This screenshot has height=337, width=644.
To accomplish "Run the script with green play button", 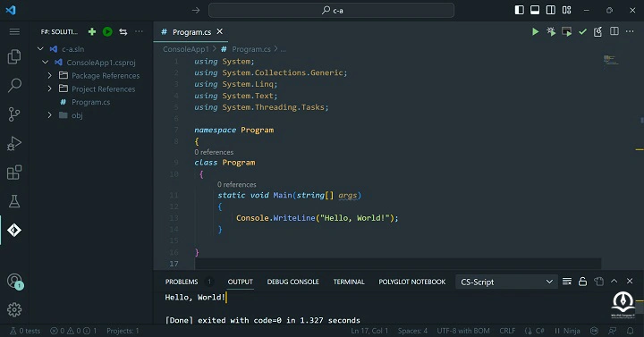I will (x=535, y=31).
